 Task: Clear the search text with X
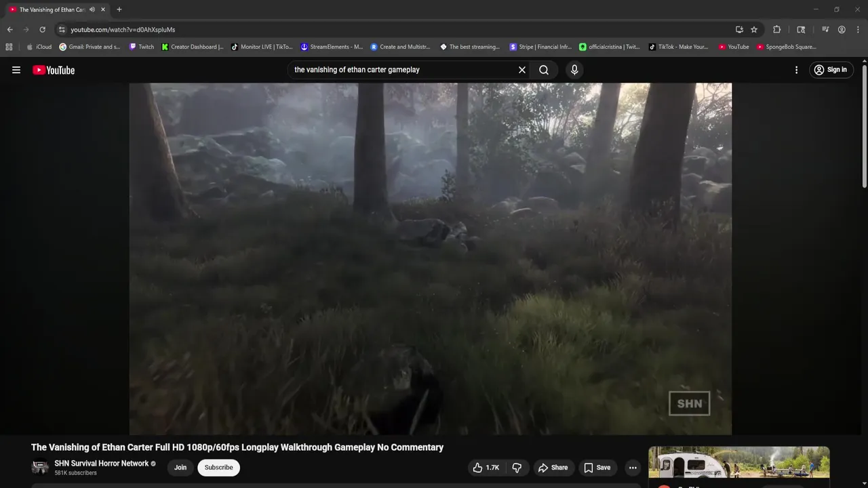[522, 70]
